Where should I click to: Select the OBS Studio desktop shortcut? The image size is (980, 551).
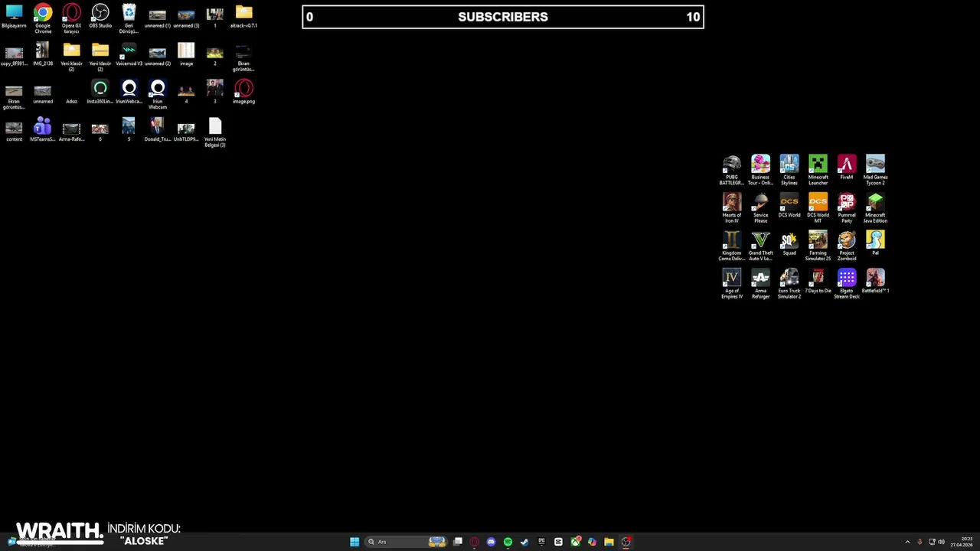click(x=100, y=16)
